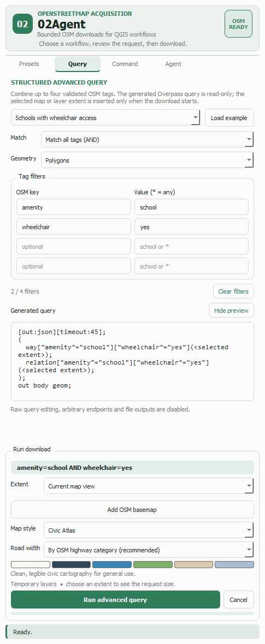
Task: Click the value field containing yes
Action: pyautogui.click(x=191, y=226)
